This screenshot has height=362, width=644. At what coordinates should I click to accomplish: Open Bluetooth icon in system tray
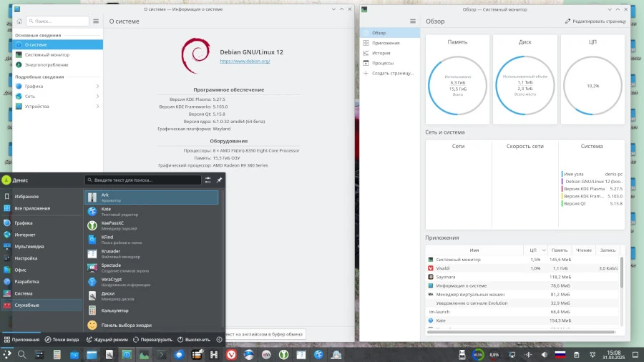[x=528, y=355]
